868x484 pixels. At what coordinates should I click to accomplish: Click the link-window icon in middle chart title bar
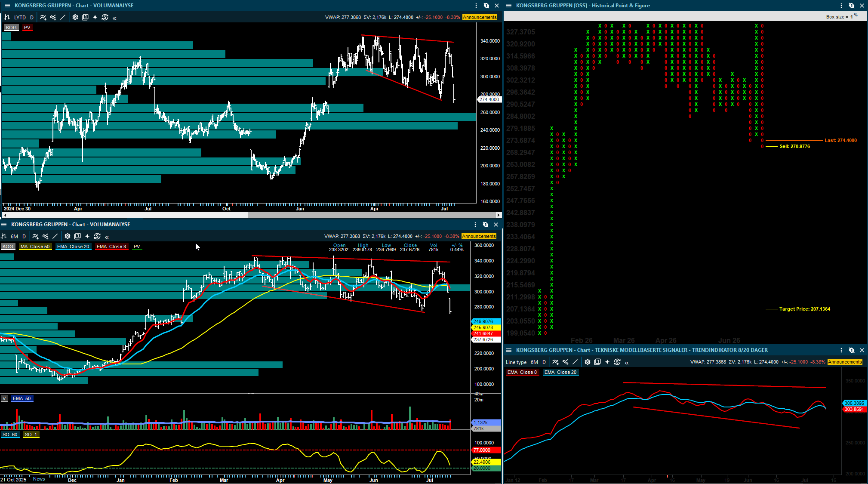(486, 225)
